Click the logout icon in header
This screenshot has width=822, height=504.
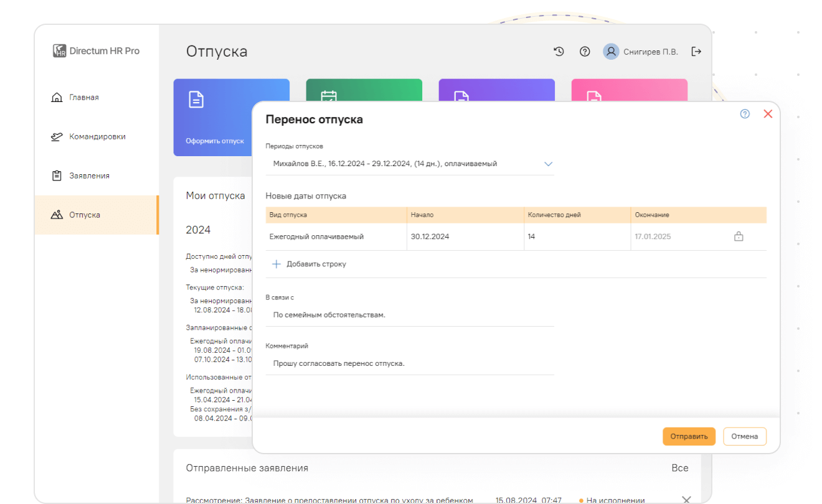(x=696, y=52)
